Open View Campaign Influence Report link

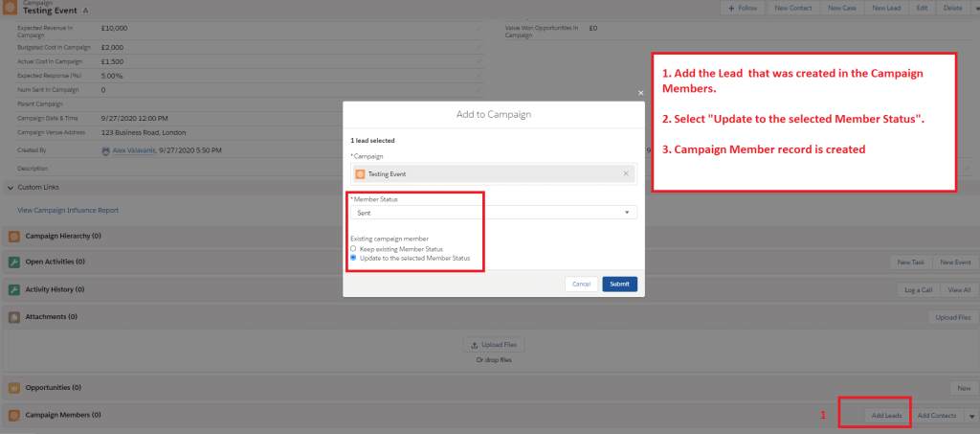[68, 210]
